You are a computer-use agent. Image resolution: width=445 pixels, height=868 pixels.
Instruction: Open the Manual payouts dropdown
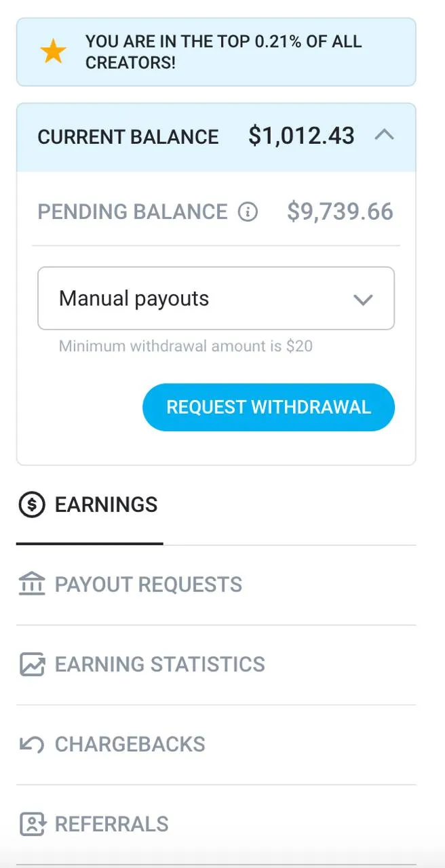(x=204, y=298)
